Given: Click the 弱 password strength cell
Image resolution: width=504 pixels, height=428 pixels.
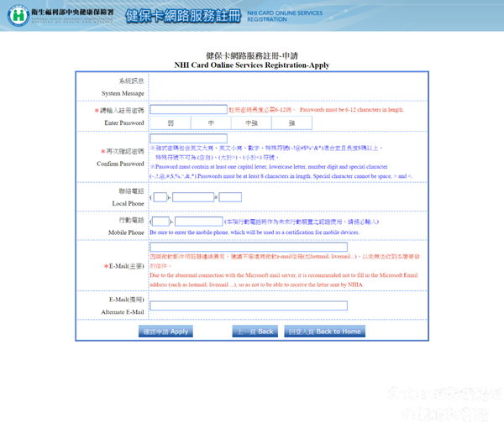Looking at the screenshot, I should coord(171,123).
